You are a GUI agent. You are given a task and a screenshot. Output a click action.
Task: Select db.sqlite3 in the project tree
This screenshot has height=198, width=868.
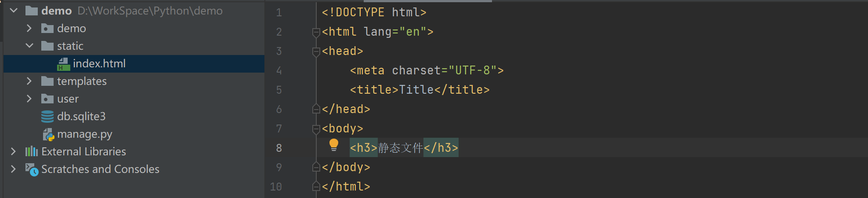(x=81, y=117)
